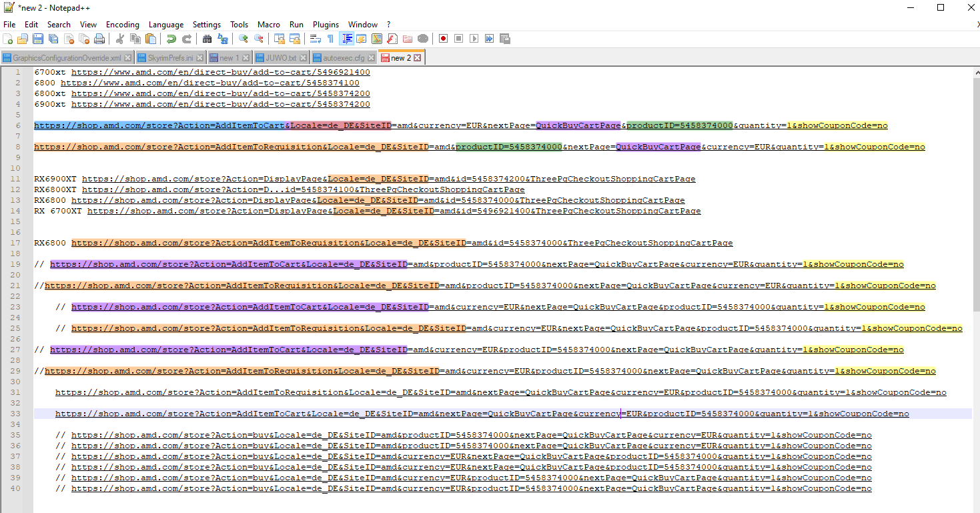Click the Action=buy link on line 35
Image resolution: width=980 pixels, height=513 pixels.
[472, 435]
